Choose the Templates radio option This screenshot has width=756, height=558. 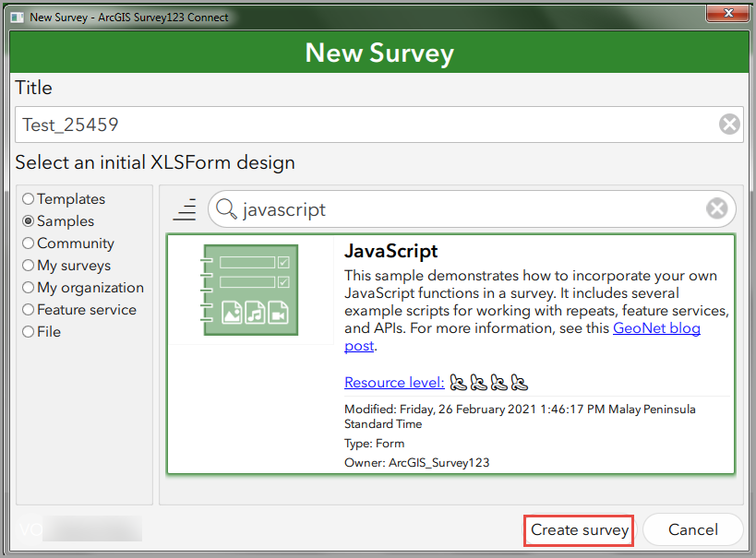(x=64, y=199)
